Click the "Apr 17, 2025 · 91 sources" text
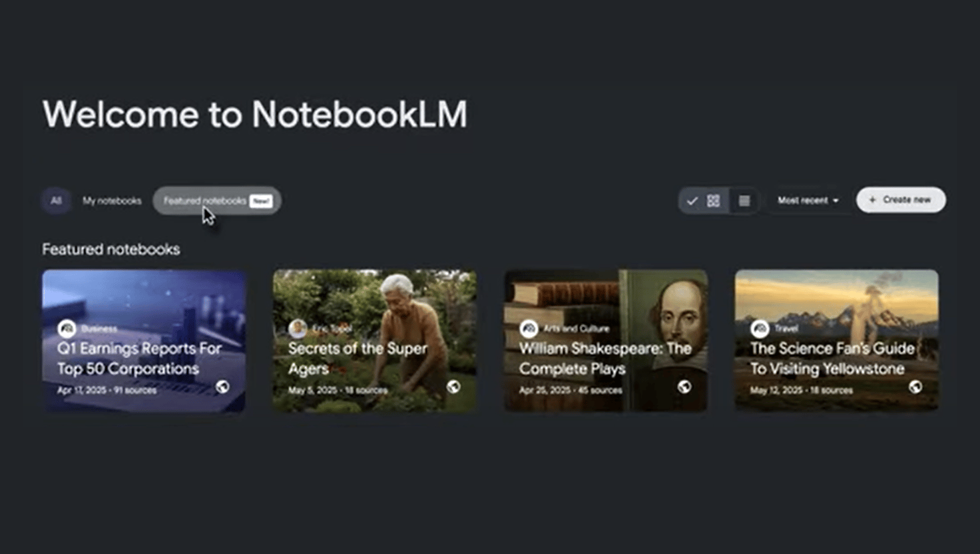 point(107,390)
